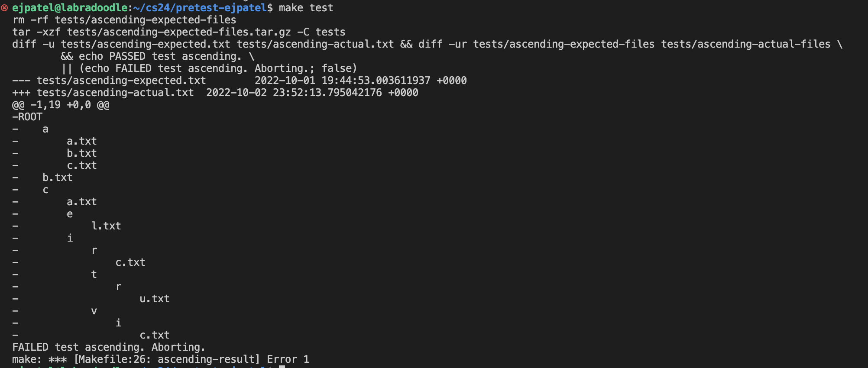Open tests/ascending-actual.txt in the +++ diff header
Image resolution: width=868 pixels, height=368 pixels.
(115, 93)
